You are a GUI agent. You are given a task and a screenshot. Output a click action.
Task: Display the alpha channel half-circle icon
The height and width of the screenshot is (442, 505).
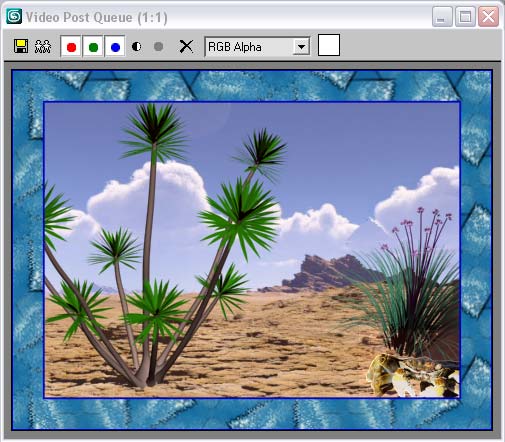point(137,46)
